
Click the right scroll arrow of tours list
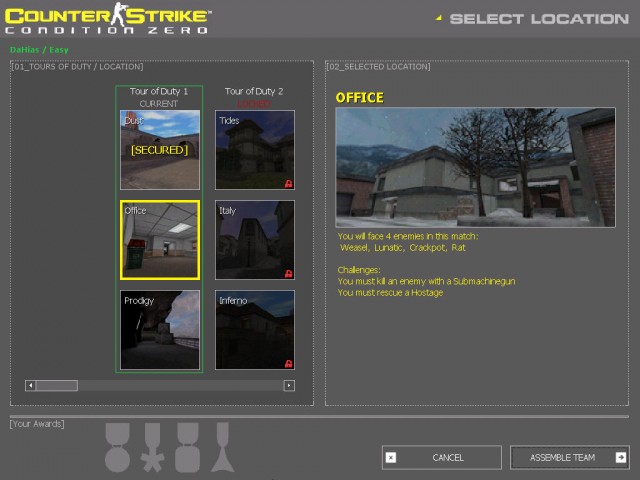point(289,385)
